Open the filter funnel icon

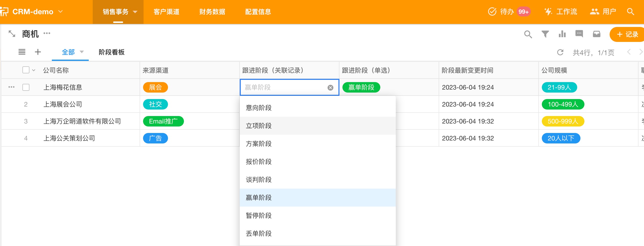[545, 34]
